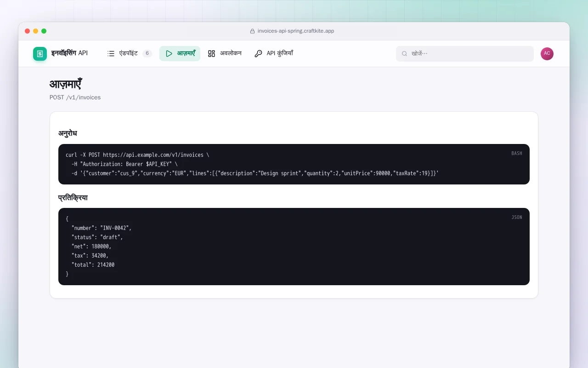The height and width of the screenshot is (368, 588).
Task: Click the search magnifier icon
Action: click(x=405, y=53)
